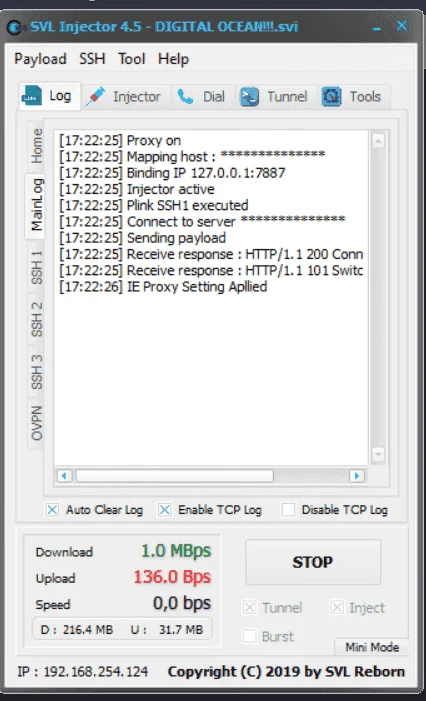Image resolution: width=426 pixels, height=701 pixels.
Task: Switch to the Log tab
Action: pyautogui.click(x=50, y=96)
